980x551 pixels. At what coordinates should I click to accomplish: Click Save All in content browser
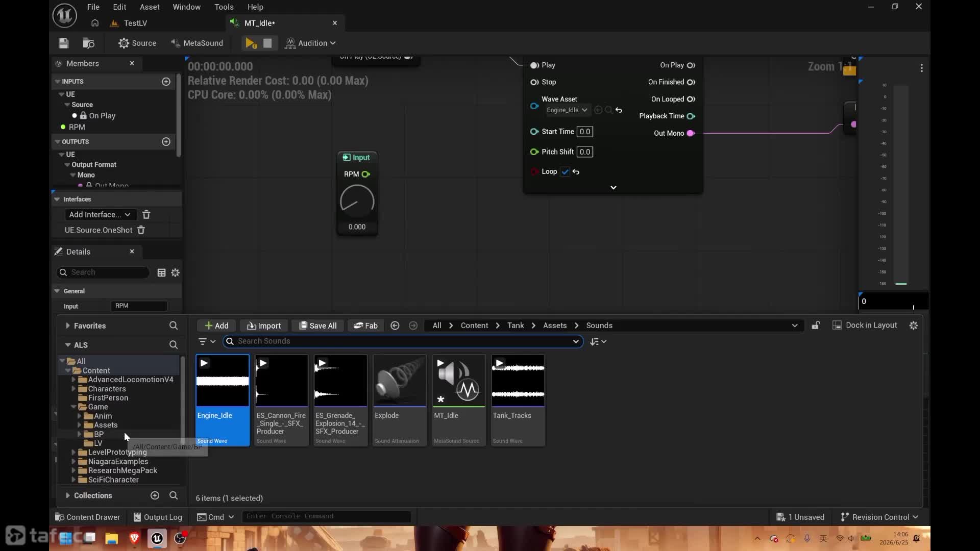tap(317, 326)
